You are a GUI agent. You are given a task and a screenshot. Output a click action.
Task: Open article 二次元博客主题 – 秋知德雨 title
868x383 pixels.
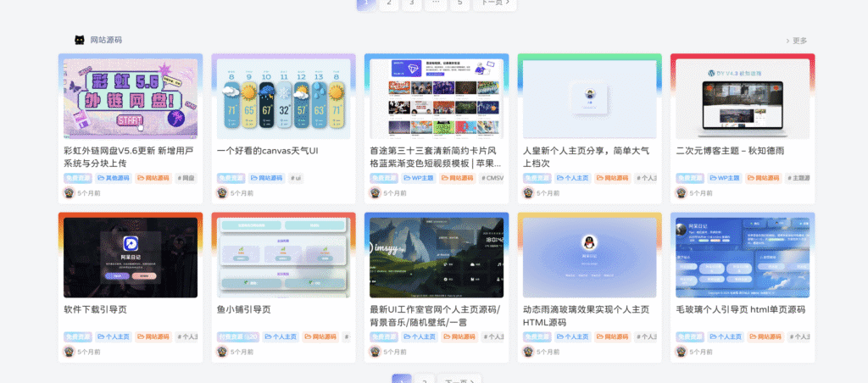point(730,151)
